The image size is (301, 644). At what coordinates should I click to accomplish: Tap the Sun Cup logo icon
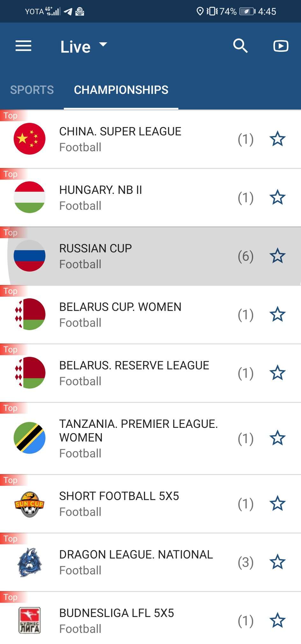30,504
